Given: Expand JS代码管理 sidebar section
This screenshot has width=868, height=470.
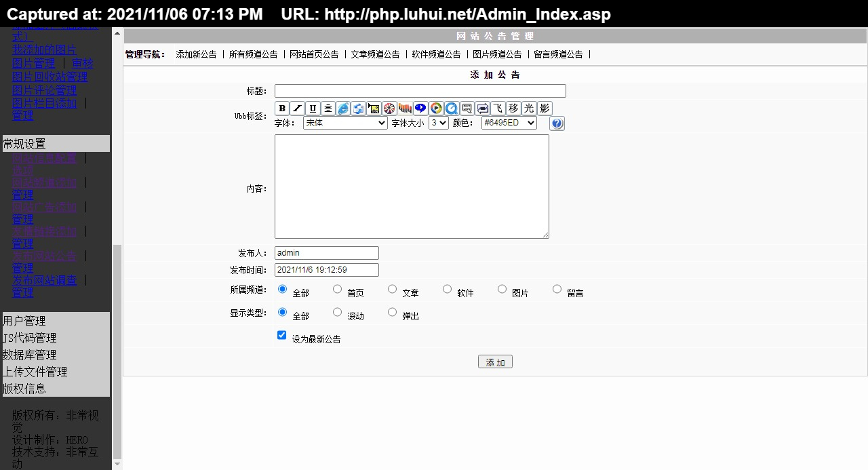Looking at the screenshot, I should 56,338.
